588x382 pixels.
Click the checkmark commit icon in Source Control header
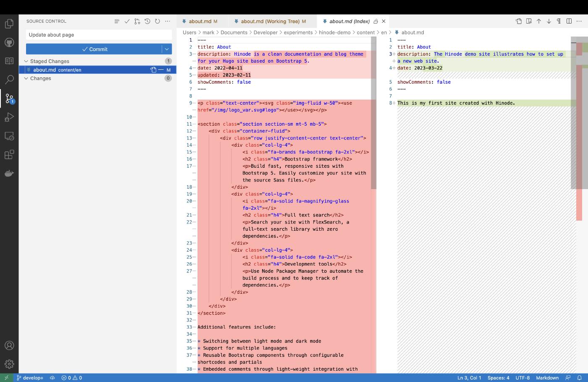click(x=127, y=21)
